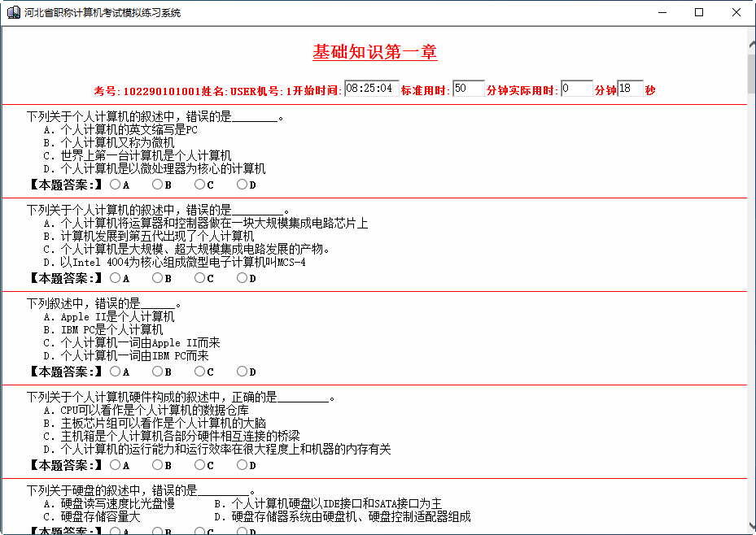756x535 pixels.
Task: Select answer B for the third question (option B: IBM PC是个人计算机)
Action: [x=158, y=371]
